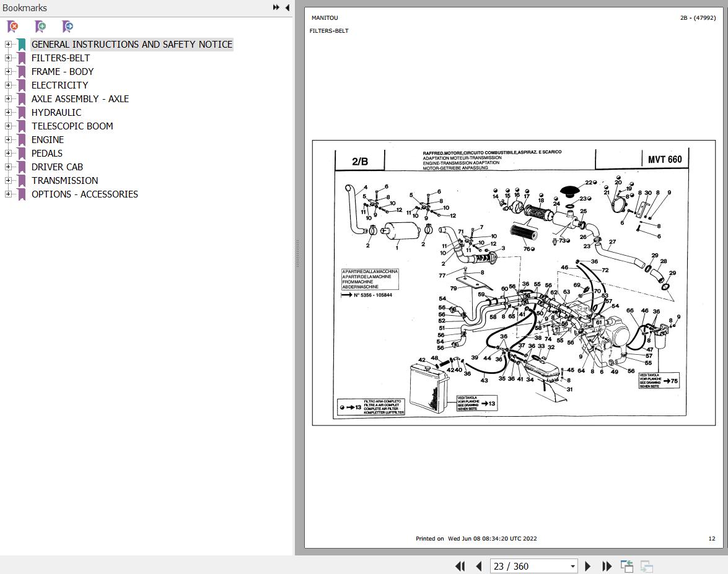Image resolution: width=728 pixels, height=574 pixels.
Task: Open the FRAME - BODY bookmark
Action: [x=63, y=71]
